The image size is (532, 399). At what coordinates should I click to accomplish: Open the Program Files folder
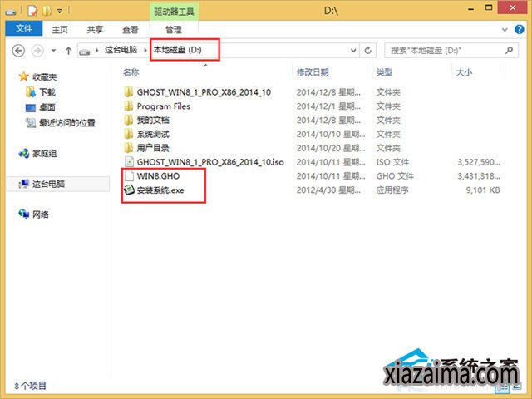pos(163,106)
